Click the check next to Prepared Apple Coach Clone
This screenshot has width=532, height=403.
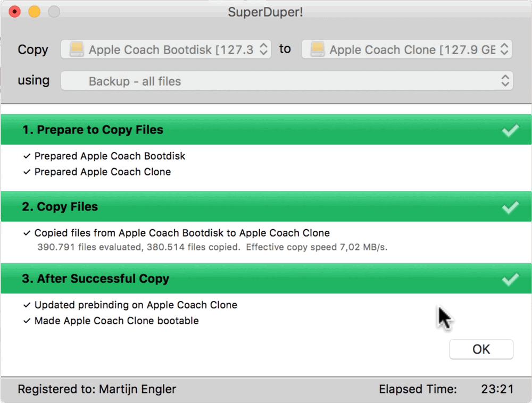[27, 172]
